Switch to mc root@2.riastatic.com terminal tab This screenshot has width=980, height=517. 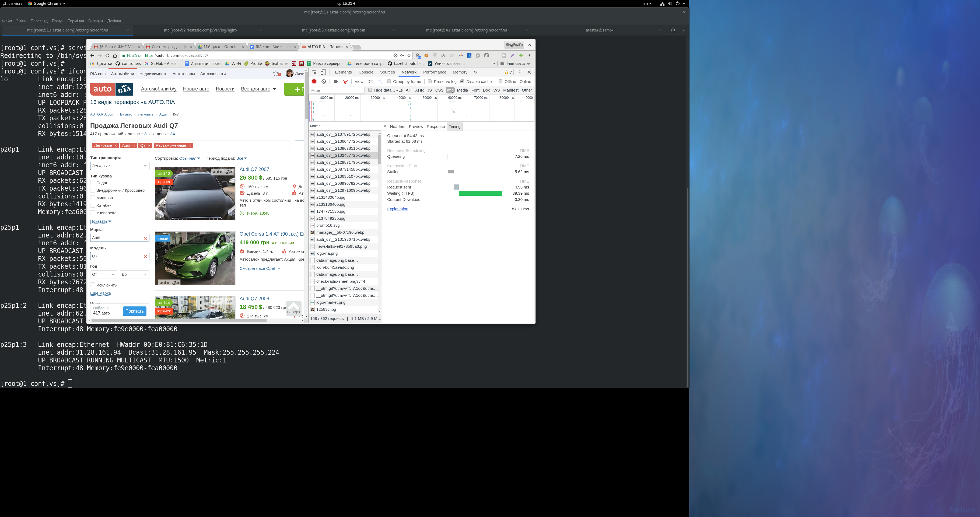pyautogui.click(x=201, y=30)
